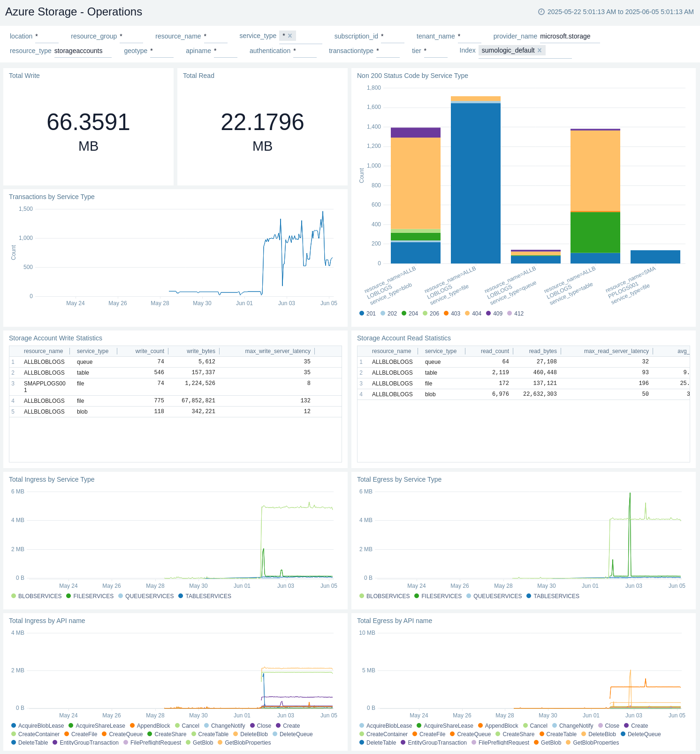Click the location filter field
This screenshot has width=700, height=754.
pos(47,37)
